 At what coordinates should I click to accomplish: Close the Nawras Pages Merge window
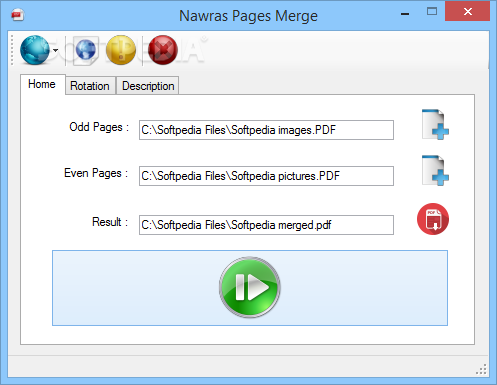(x=468, y=12)
